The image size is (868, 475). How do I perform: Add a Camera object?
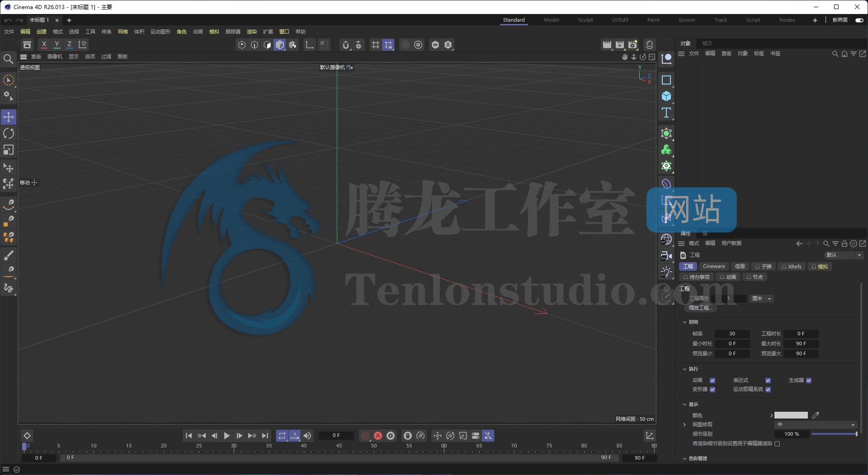coord(666,256)
